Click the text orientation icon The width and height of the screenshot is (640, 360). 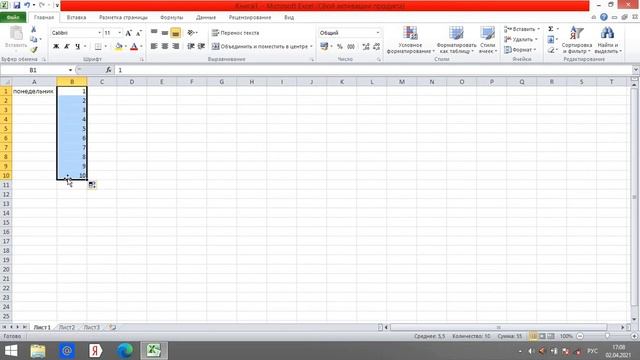191,33
